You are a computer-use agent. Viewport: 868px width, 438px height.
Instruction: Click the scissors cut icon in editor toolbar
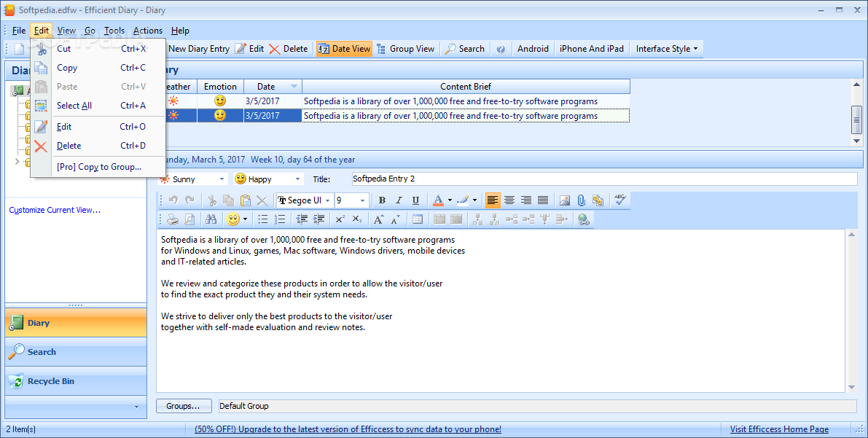[x=211, y=200]
